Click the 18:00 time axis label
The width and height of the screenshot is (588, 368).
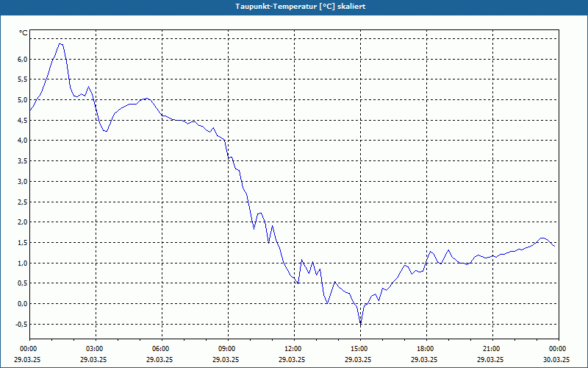[x=426, y=349]
